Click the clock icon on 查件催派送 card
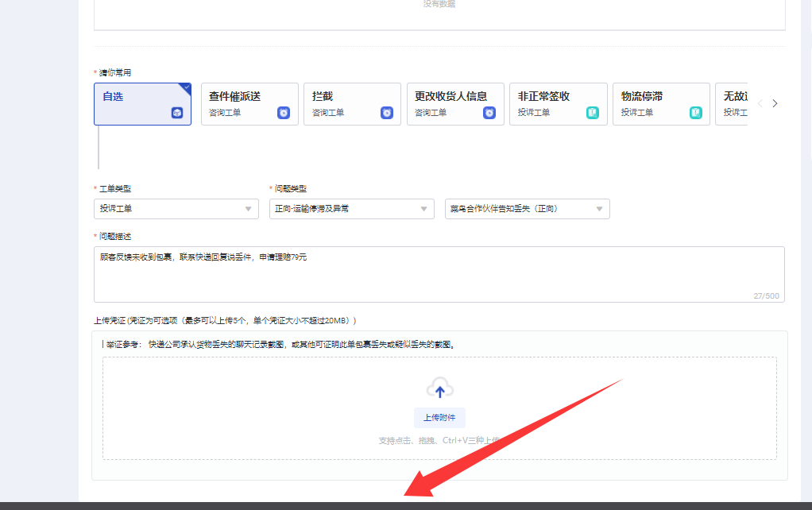 pyautogui.click(x=284, y=112)
